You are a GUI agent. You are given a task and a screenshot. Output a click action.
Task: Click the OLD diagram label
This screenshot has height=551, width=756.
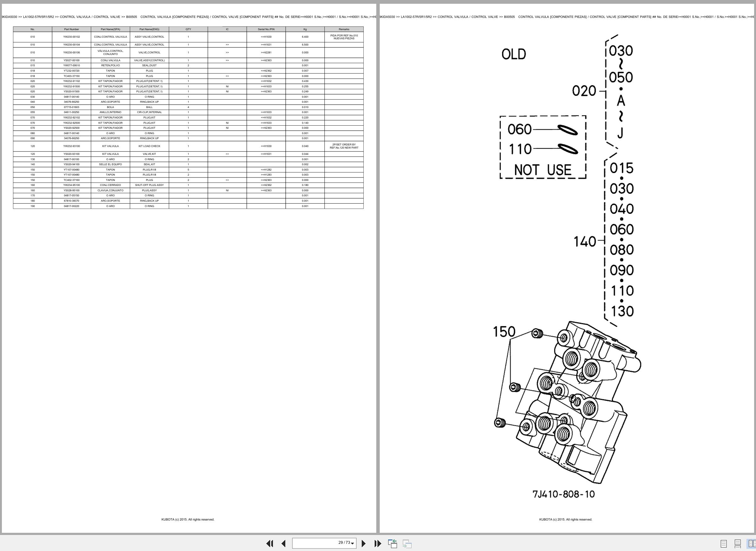514,54
